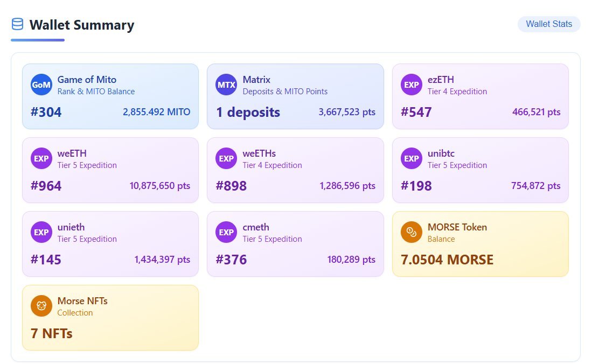
Task: Click the EXP badge on unibtc card
Action: (411, 158)
